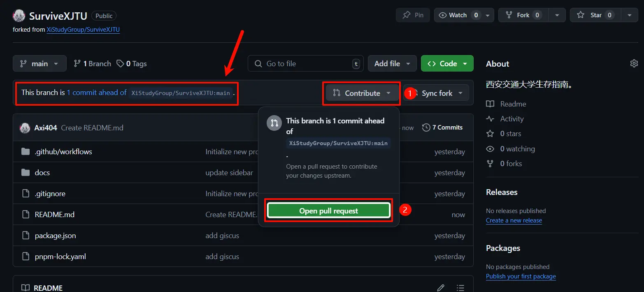Focus the Go to file search field
Viewport: 644px width, 292px height.
(306, 64)
